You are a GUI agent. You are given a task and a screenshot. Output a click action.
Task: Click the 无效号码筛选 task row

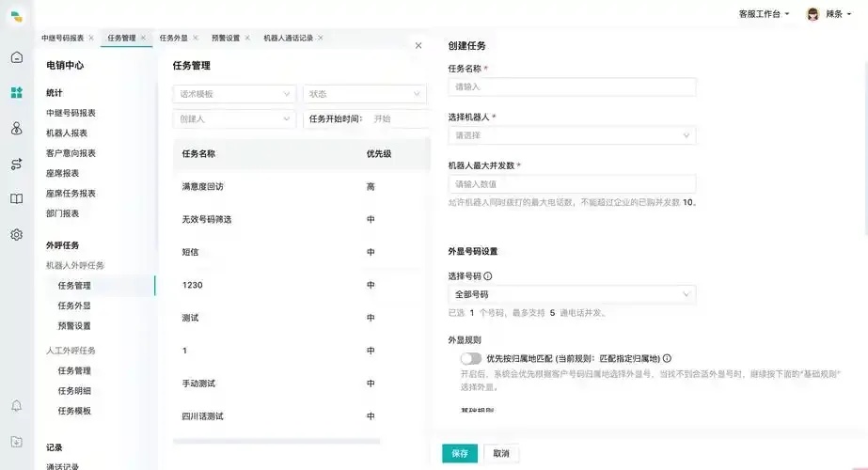pyautogui.click(x=301, y=219)
